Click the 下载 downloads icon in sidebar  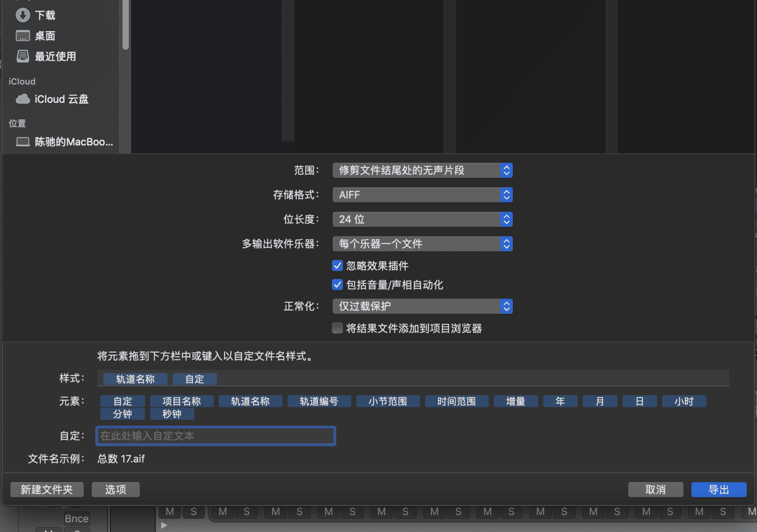click(x=23, y=16)
